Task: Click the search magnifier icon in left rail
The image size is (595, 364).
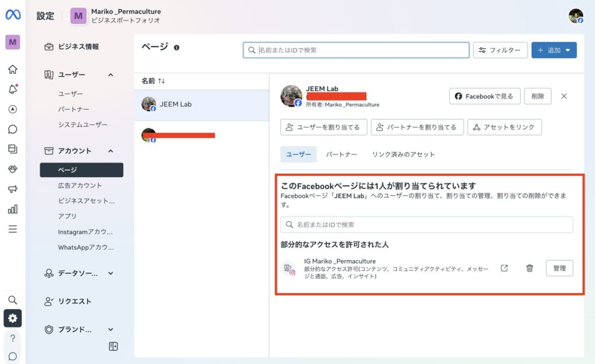Action: (12, 300)
